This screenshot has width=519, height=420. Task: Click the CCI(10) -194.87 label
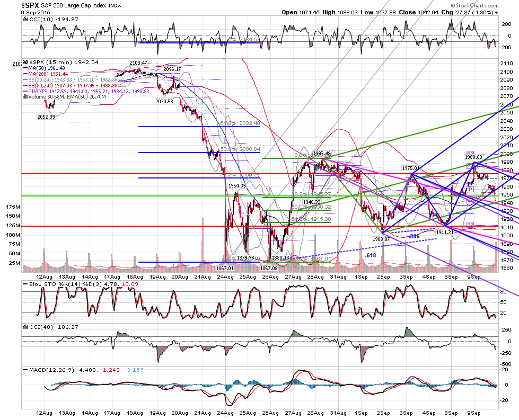click(54, 19)
